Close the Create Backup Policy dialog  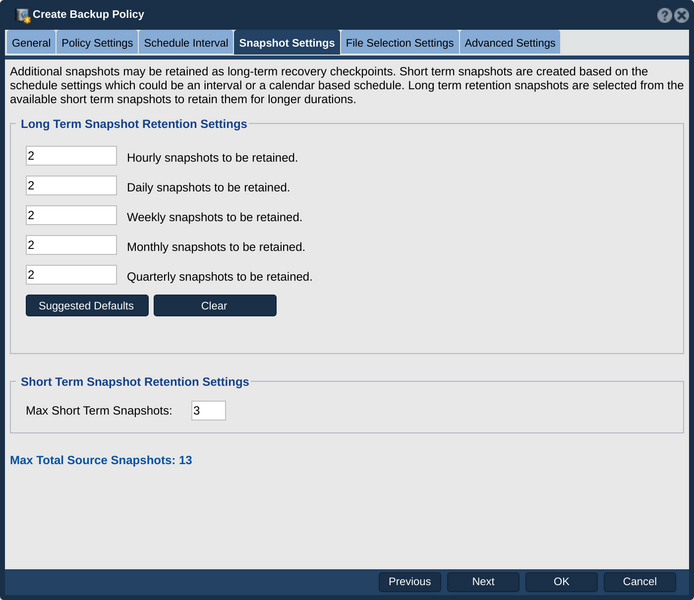[681, 15]
